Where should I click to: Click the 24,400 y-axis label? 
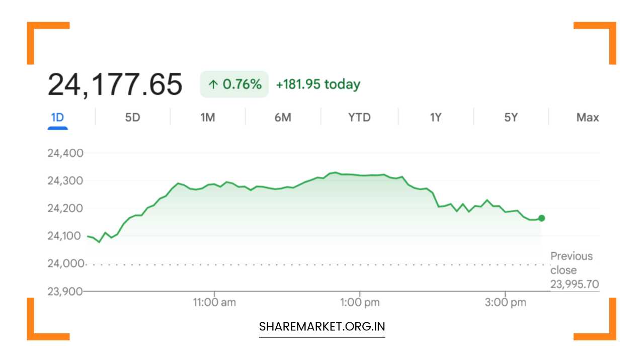(x=65, y=153)
